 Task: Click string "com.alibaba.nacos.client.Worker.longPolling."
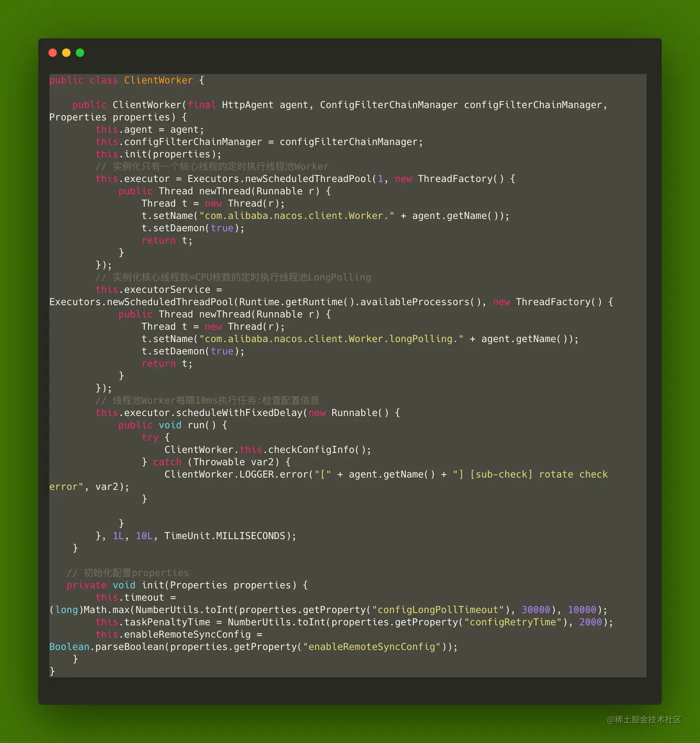(331, 339)
